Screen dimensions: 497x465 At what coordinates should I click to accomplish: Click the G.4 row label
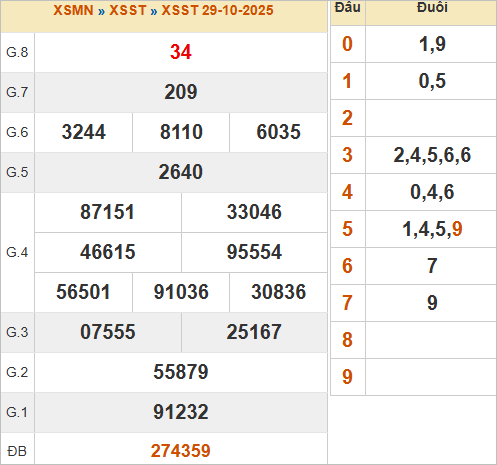(17, 252)
